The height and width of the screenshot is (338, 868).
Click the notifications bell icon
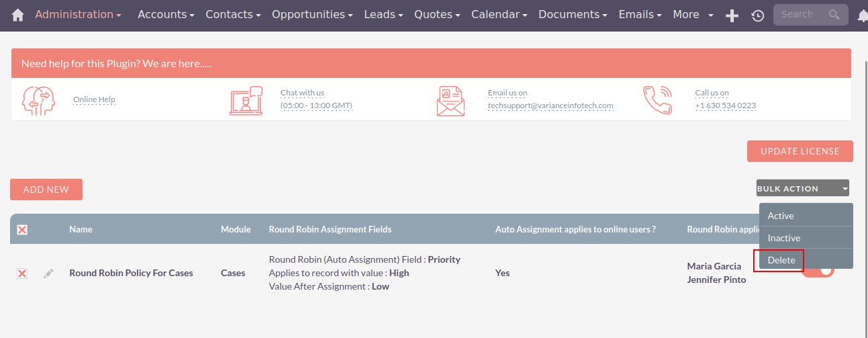click(862, 15)
